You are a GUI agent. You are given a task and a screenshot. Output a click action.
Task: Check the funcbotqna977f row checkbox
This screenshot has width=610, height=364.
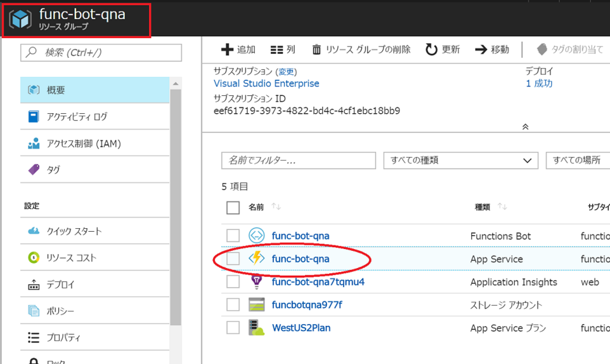click(233, 304)
